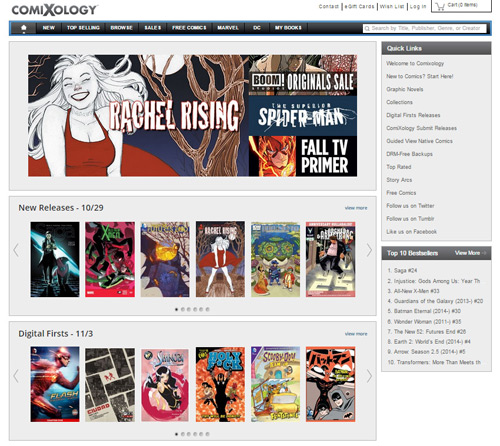The height and width of the screenshot is (446, 500).
Task: Open the Superior Spider-Man banner
Action: pos(303,116)
